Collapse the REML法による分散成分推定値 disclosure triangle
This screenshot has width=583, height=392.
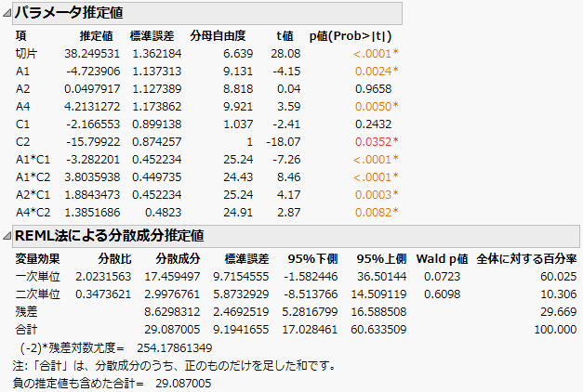7,236
